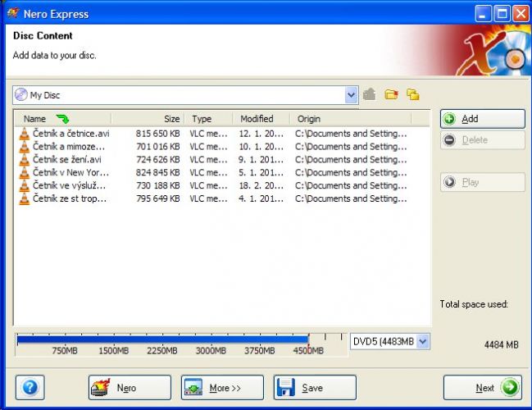Click the Nero Express title bar icon
Image resolution: width=532 pixels, height=410 pixels.
point(13,14)
